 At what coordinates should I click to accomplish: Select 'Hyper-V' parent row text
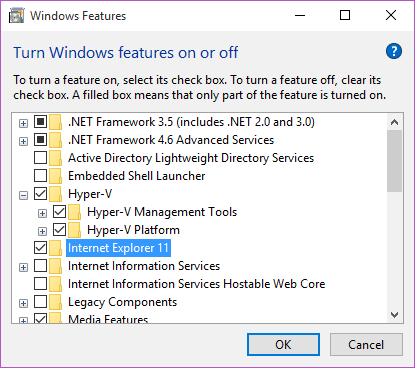pos(90,194)
